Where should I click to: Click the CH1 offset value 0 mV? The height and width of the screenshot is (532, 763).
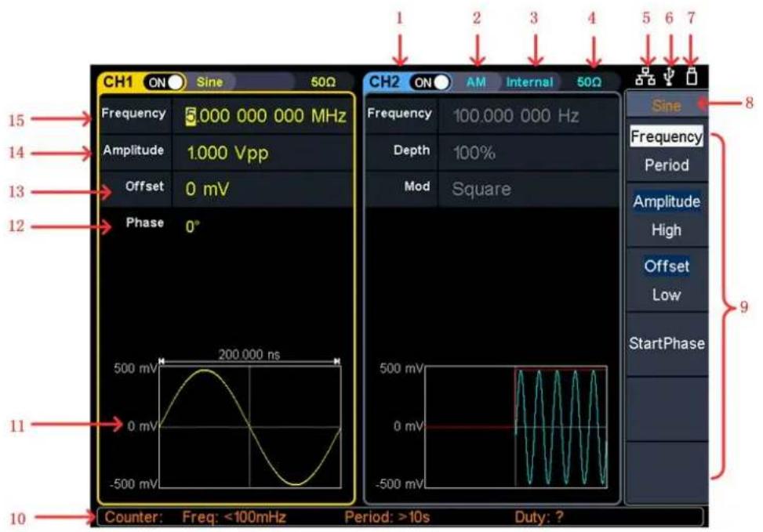click(x=207, y=189)
